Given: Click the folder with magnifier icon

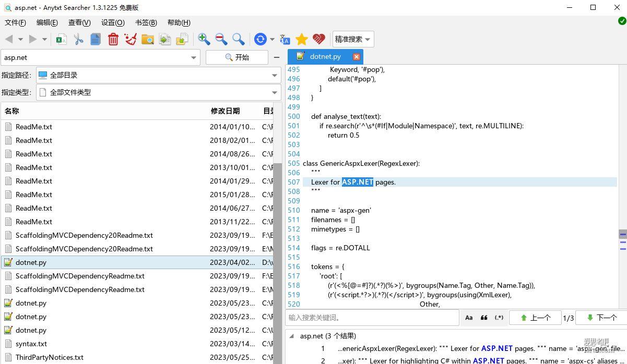Looking at the screenshot, I should click(x=148, y=39).
